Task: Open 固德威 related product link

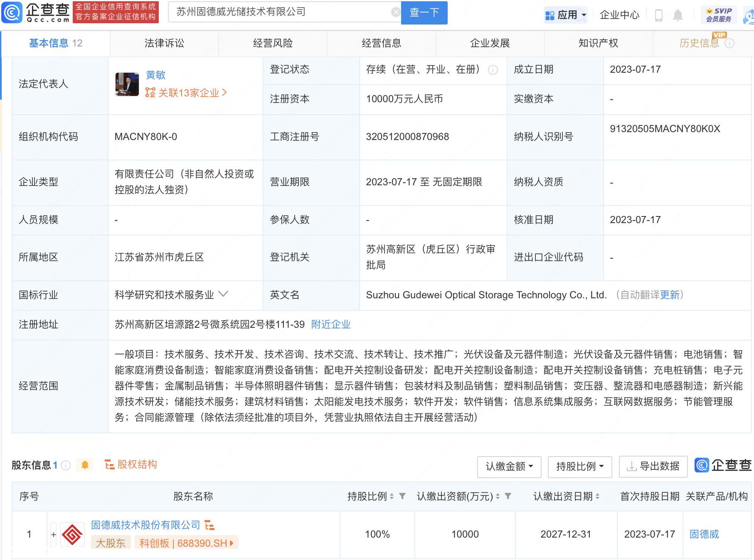Action: pyautogui.click(x=704, y=534)
